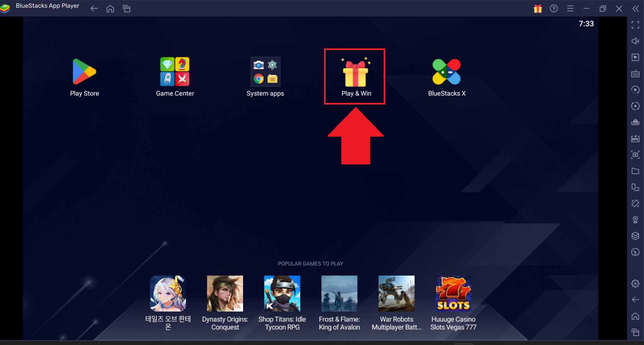Open Shop Titans: Idle Tycoon RPG
Viewport: 644px width, 345px height.
(x=282, y=294)
